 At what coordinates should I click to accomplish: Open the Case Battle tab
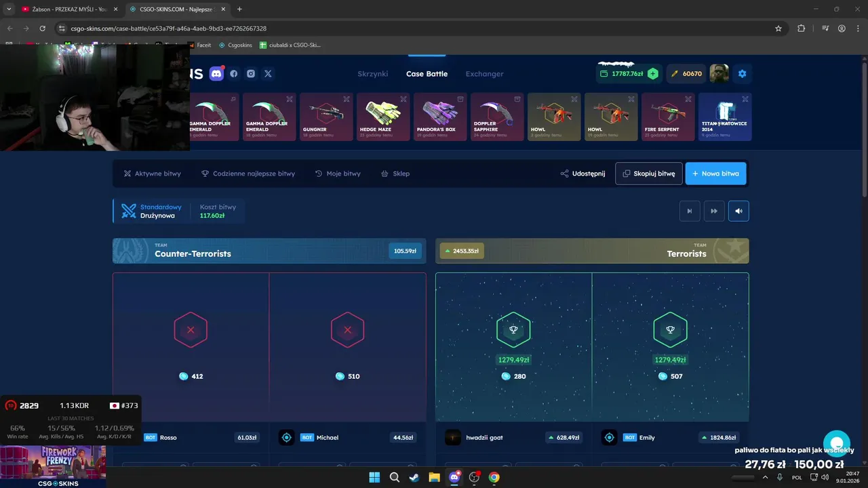pos(427,74)
